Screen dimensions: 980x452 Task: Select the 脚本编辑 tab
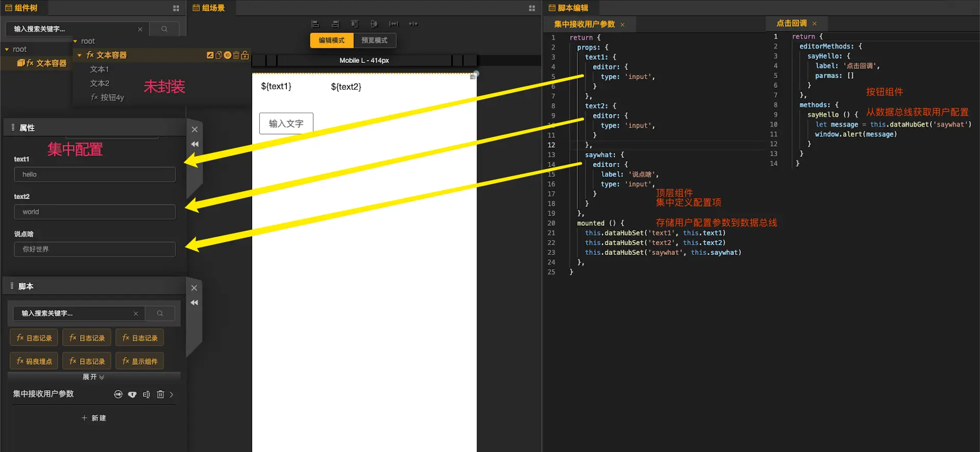pos(569,8)
